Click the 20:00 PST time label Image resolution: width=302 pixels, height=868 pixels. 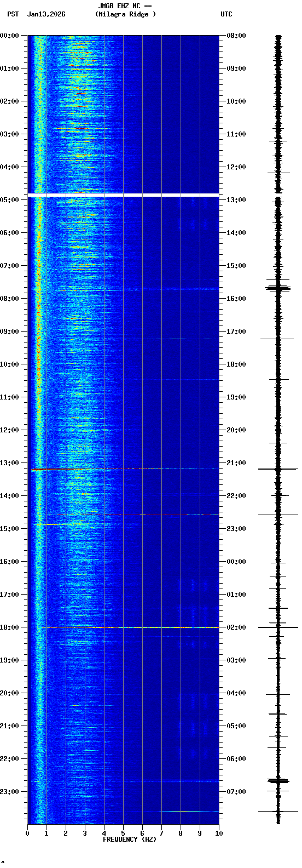click(9, 693)
